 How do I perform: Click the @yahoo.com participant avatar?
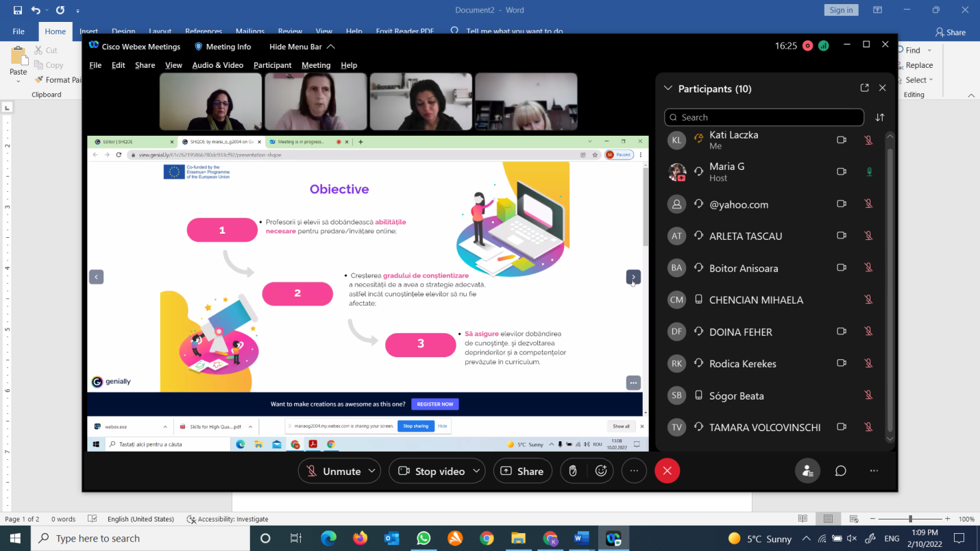point(676,204)
